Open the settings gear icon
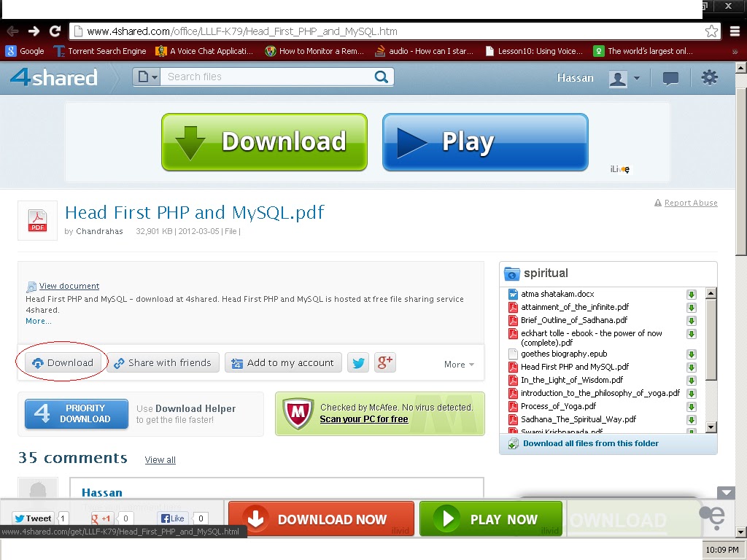747x560 pixels. 709,77
